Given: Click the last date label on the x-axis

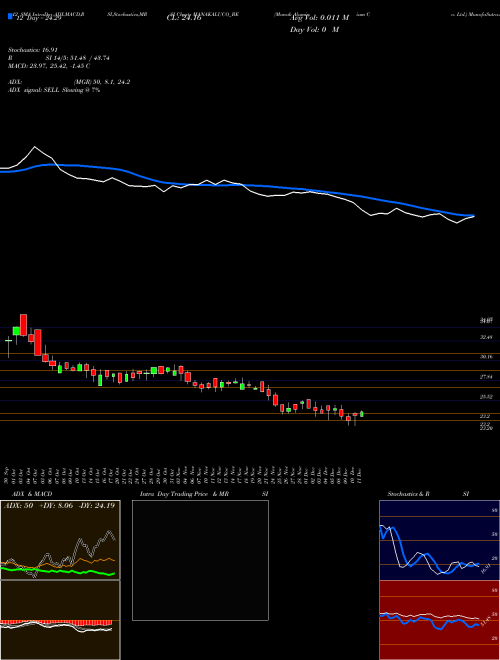Looking at the screenshot, I should (x=360, y=475).
